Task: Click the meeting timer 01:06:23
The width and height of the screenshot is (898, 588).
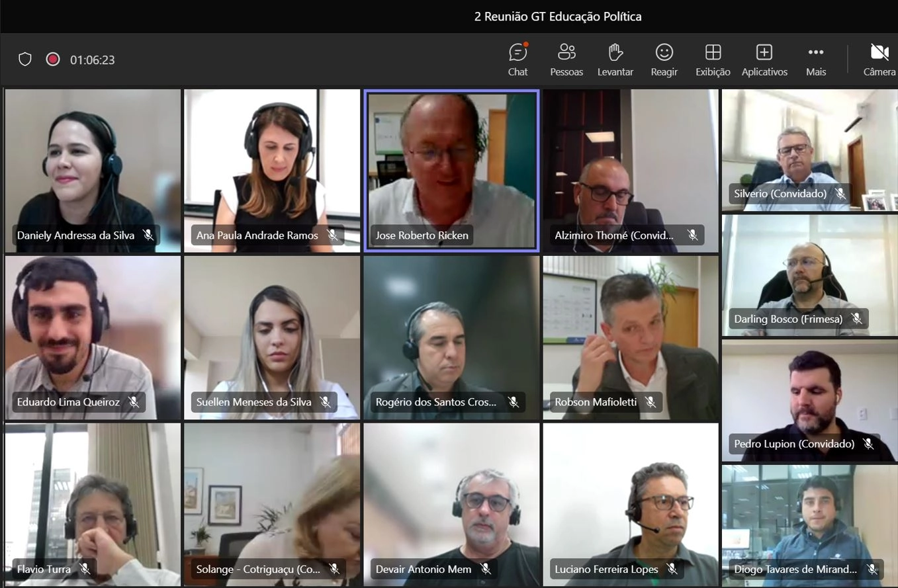Action: (x=93, y=60)
